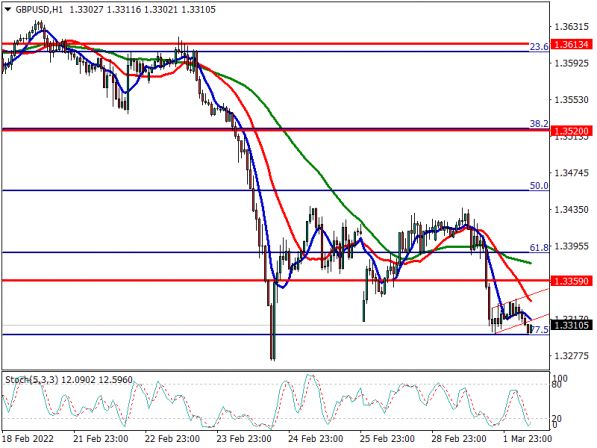
Task: Click the 24 Feb 23:00 time marker
Action: (316, 438)
